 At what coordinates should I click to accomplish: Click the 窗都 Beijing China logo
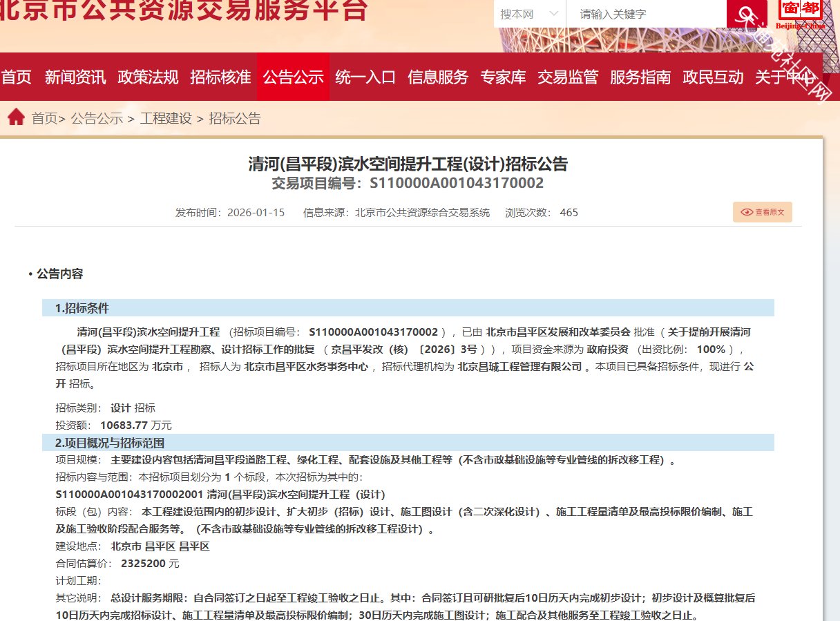(800, 14)
